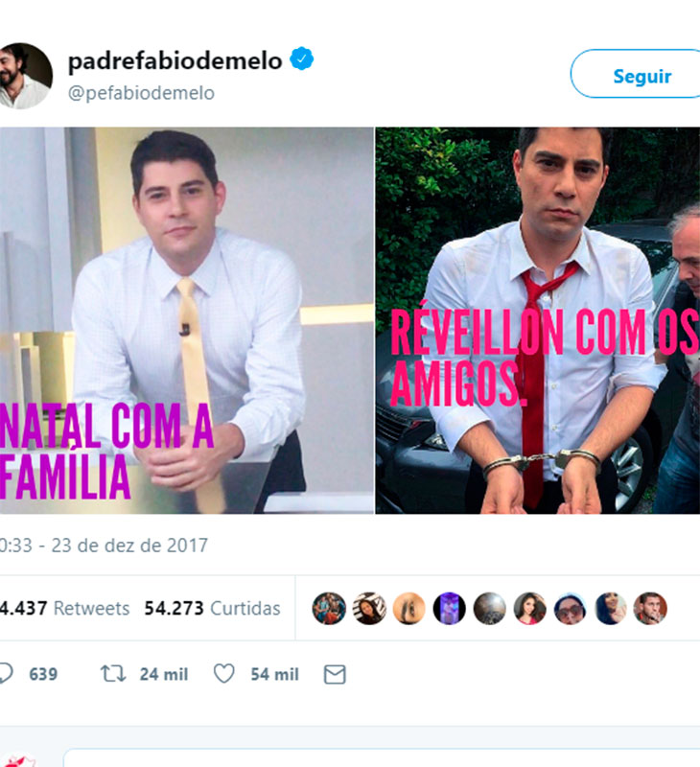The image size is (700, 767).
Task: View the Retweets count list
Action: (64, 608)
